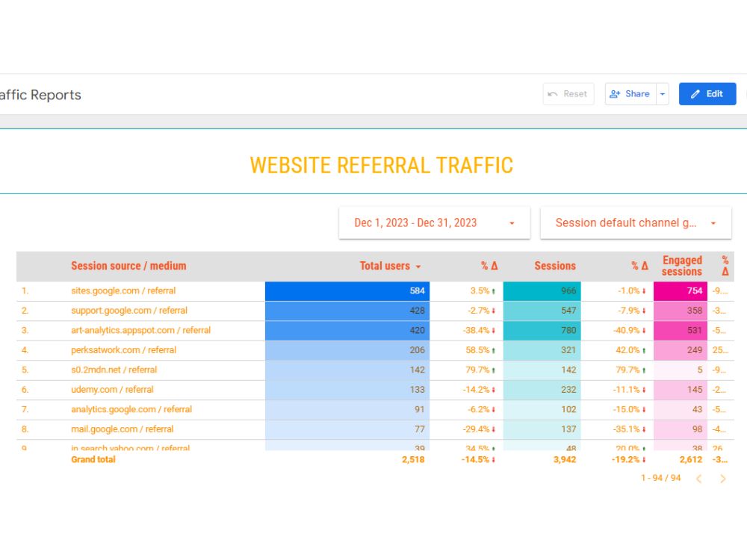Click the 206 total users cell
Viewport: 747px width, 560px height.
pyautogui.click(x=347, y=350)
